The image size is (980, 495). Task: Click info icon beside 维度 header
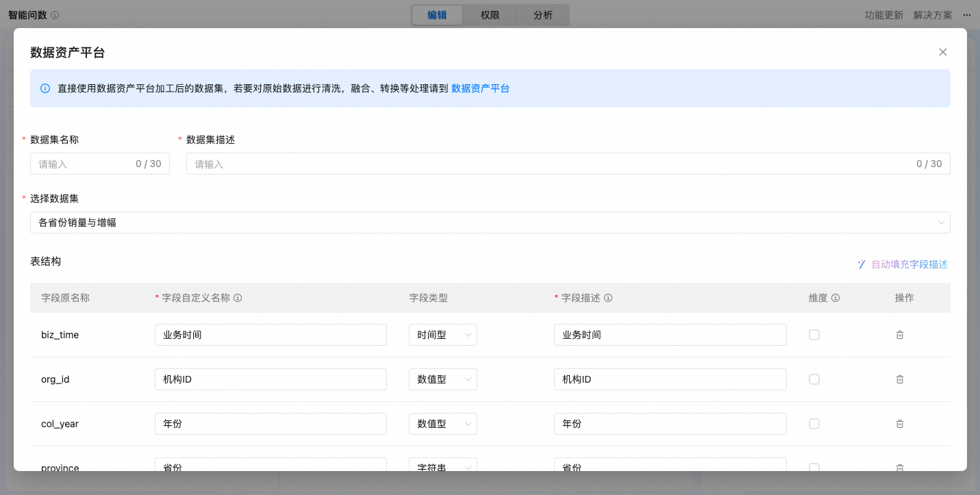835,298
